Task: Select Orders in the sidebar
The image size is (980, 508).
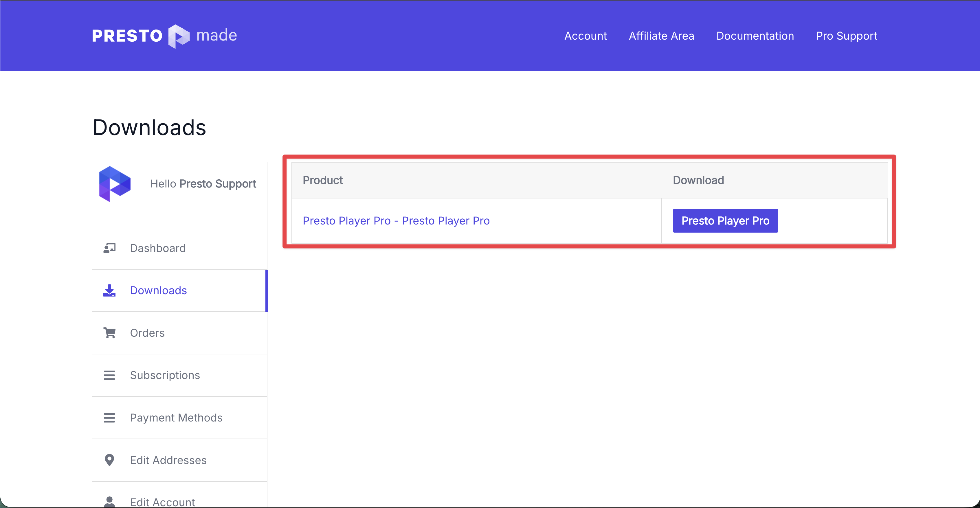Action: (147, 332)
